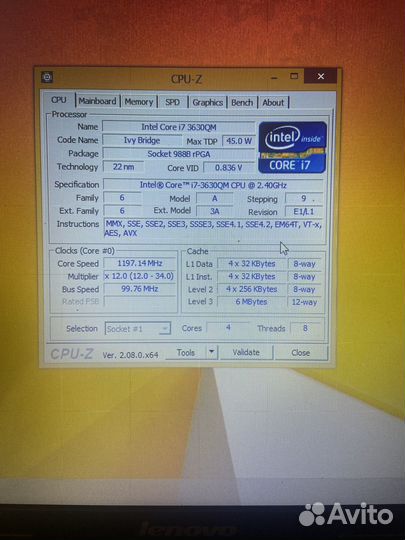Click the Max TDP value 45.0 W

pyautogui.click(x=239, y=141)
